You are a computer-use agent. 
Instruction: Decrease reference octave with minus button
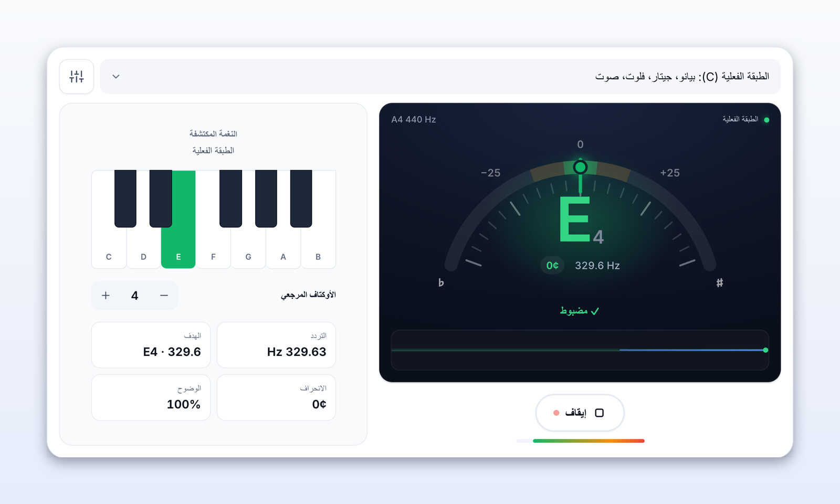coord(164,296)
